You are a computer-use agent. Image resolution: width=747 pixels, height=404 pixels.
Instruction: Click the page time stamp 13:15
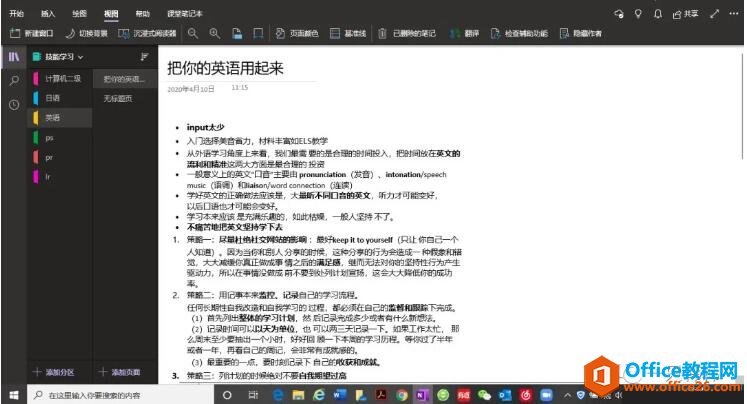pos(240,88)
